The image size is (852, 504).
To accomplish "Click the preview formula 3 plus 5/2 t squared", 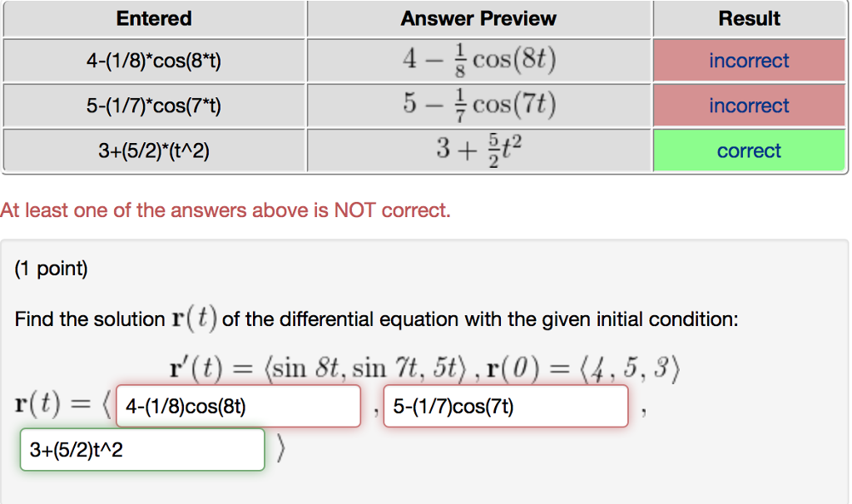I will tap(478, 150).
